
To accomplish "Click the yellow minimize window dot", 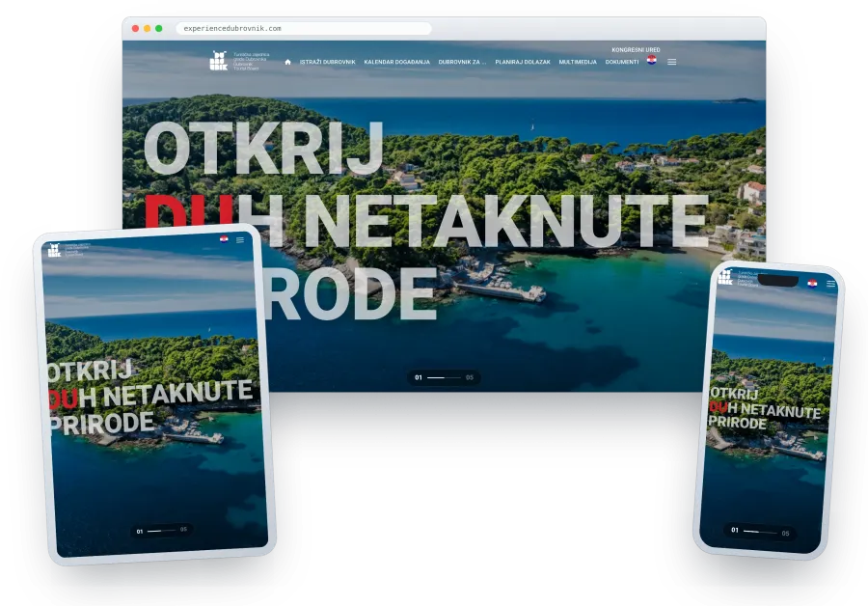I will pos(147,28).
